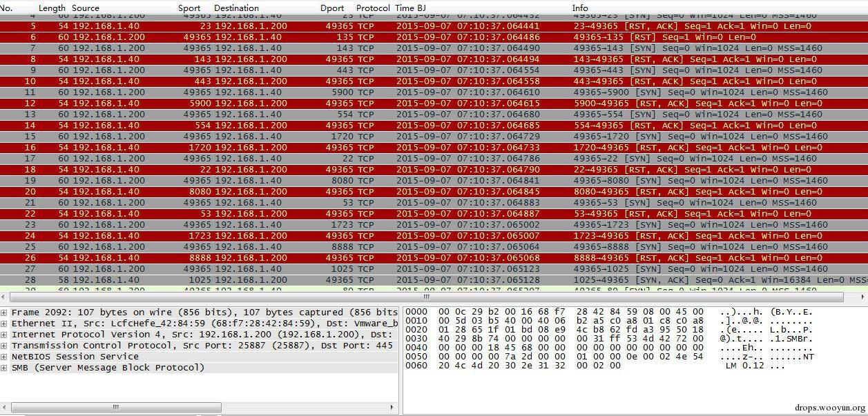This screenshot has height=416, width=868.
Task: Sort by the Dport column header
Action: click(332, 8)
